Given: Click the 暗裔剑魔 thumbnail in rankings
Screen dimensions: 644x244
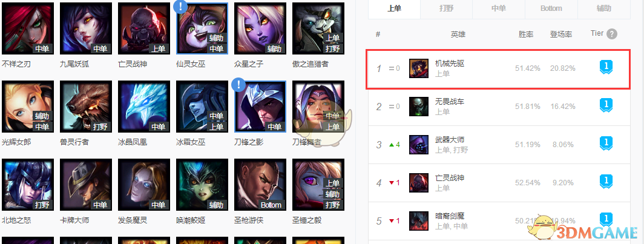Looking at the screenshot, I should click(419, 221).
